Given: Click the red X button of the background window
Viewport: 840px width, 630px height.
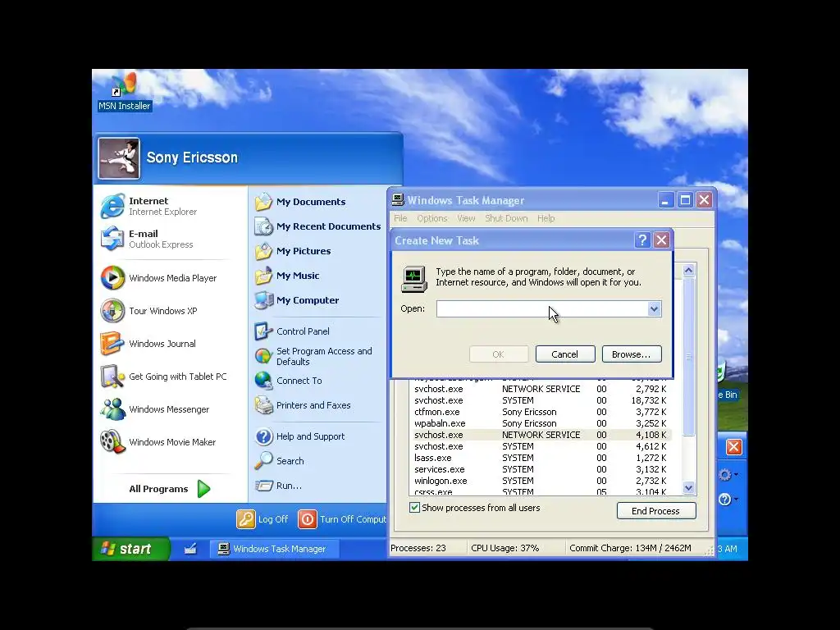Looking at the screenshot, I should pos(734,447).
